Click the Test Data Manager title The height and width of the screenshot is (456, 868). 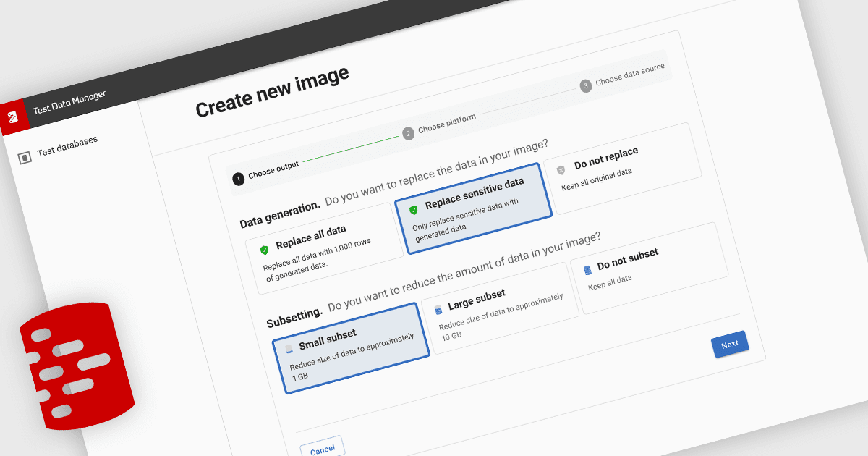pyautogui.click(x=69, y=103)
